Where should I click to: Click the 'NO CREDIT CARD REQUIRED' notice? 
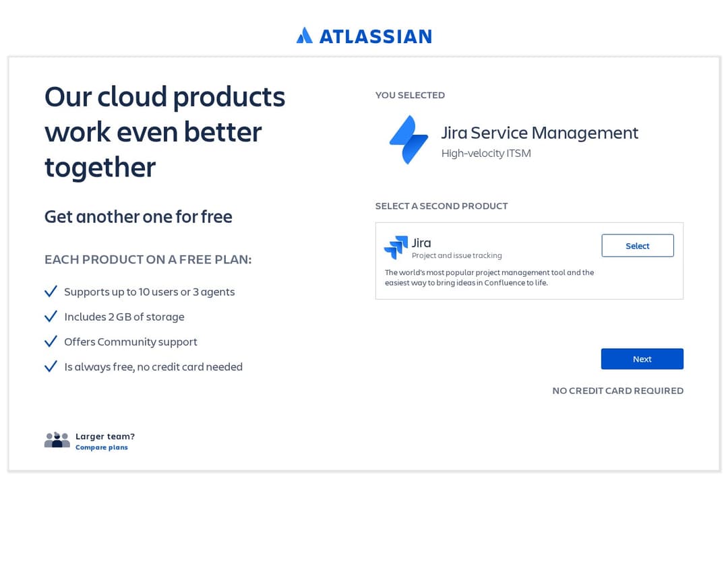coord(617,391)
